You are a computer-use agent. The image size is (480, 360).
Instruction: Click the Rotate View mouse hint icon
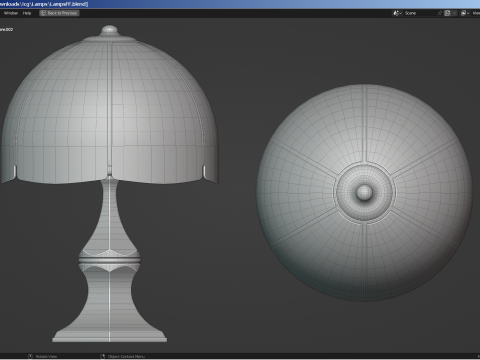point(30,356)
